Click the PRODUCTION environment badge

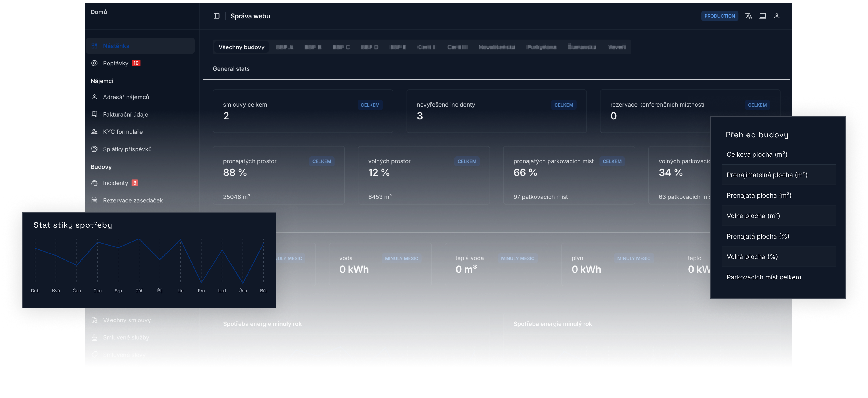719,16
